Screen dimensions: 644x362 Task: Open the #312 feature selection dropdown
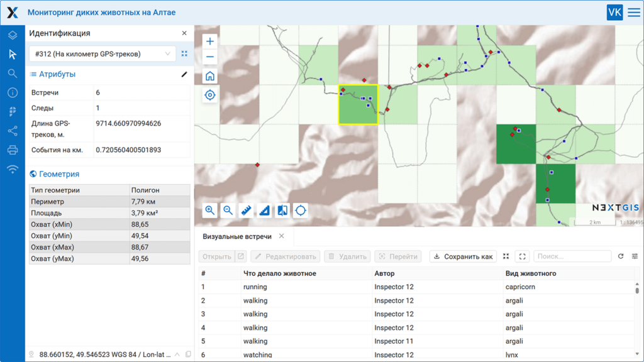(103, 54)
